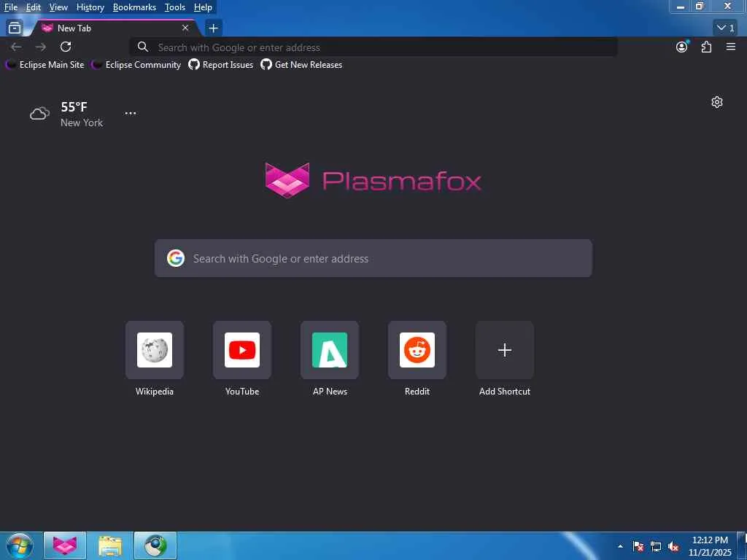Open the Report Issues bookmark
Image resolution: width=747 pixels, height=560 pixels.
[x=220, y=65]
